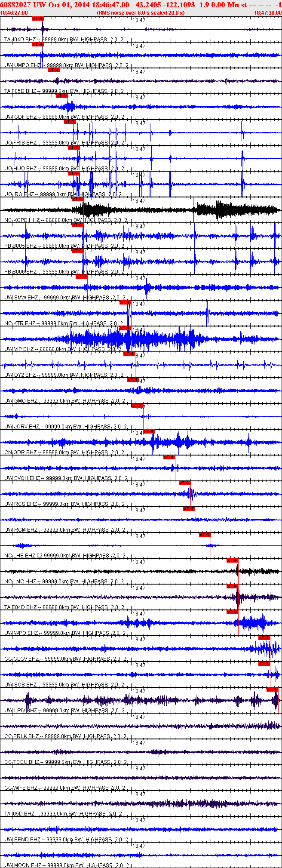Click the station label UW BEND EHZ
The height and width of the screenshot is (868, 282).
[22, 840]
